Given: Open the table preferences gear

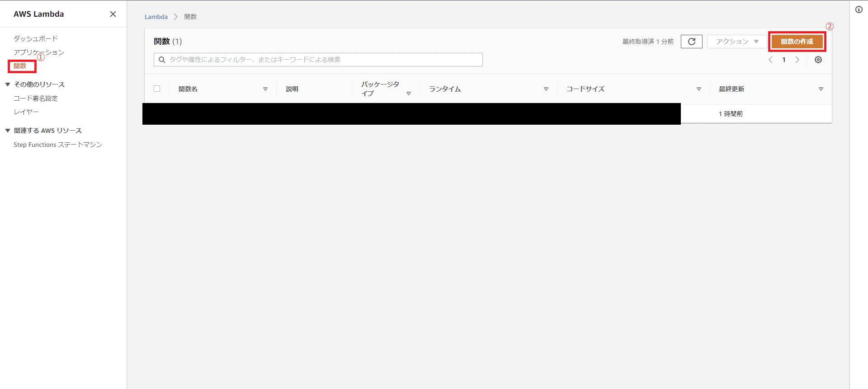Looking at the screenshot, I should click(x=818, y=60).
